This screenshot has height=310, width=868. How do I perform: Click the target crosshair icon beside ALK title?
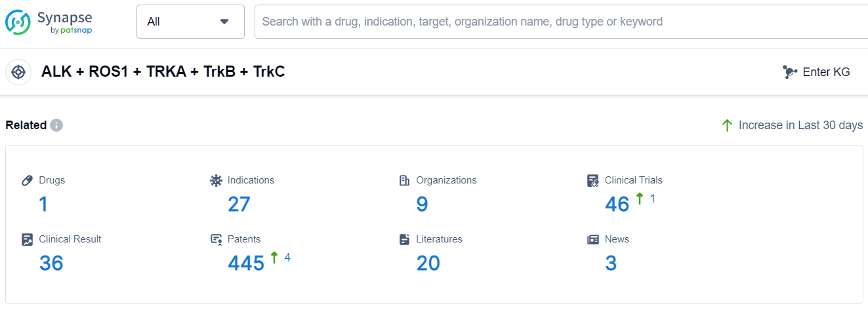[18, 72]
